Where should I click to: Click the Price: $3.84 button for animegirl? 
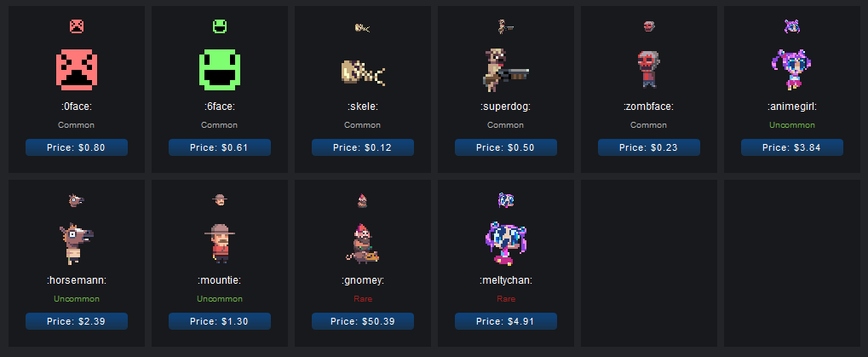[791, 147]
